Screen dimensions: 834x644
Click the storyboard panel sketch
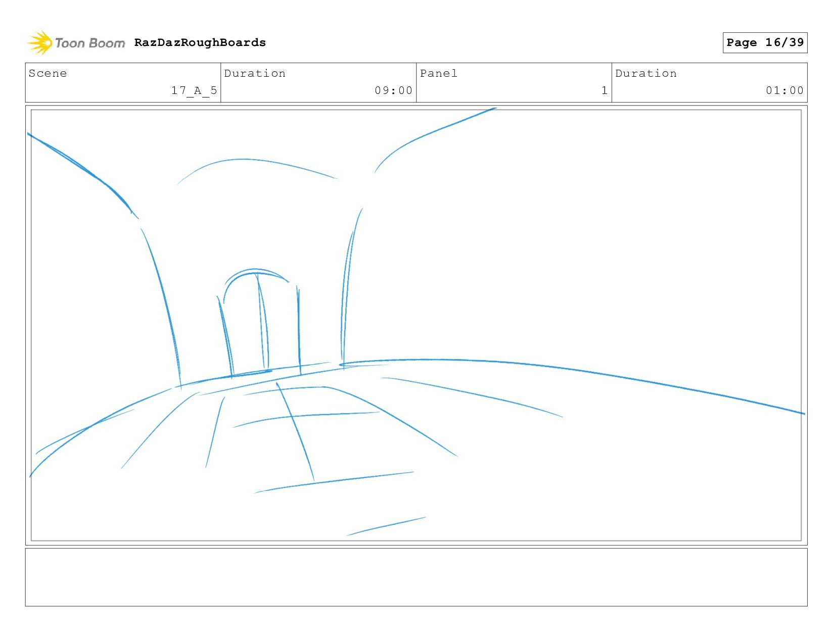416,325
